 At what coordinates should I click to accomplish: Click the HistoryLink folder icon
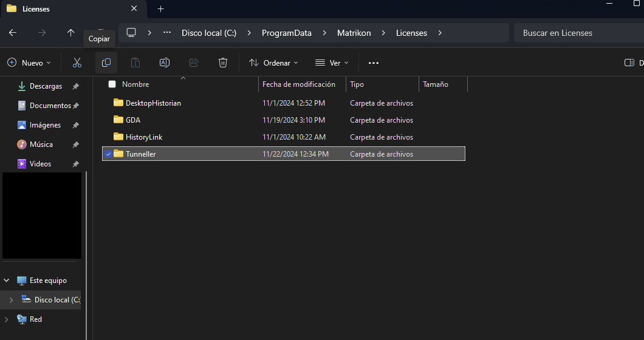point(118,137)
